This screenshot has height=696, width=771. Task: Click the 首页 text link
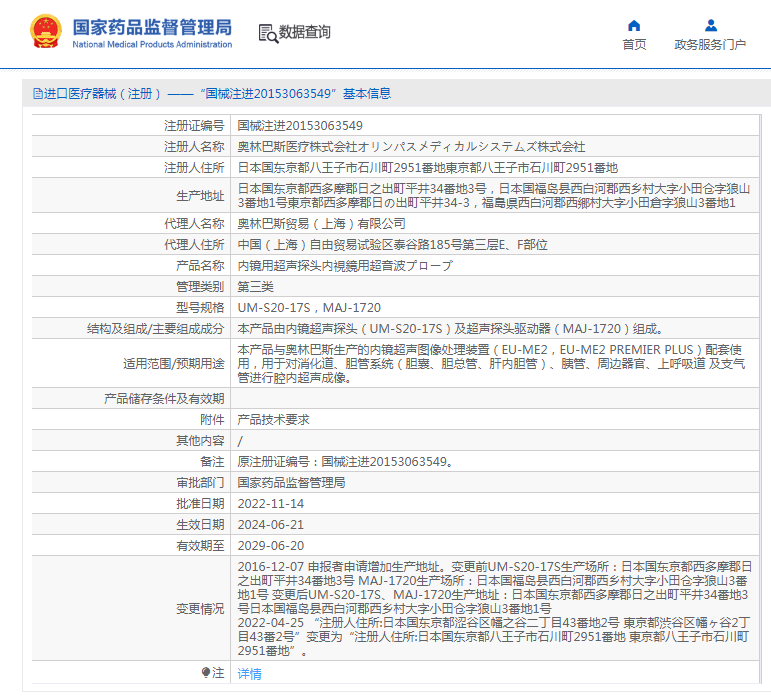click(634, 45)
